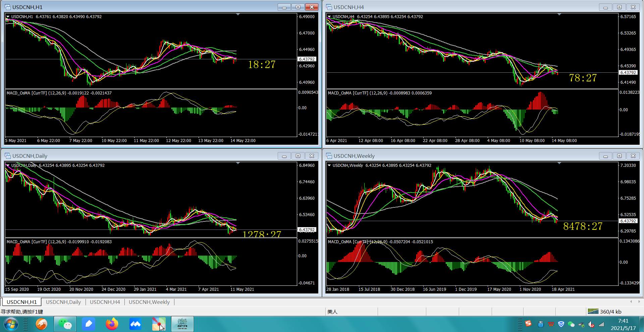Click the muted volume speaker tray icon

point(591,324)
